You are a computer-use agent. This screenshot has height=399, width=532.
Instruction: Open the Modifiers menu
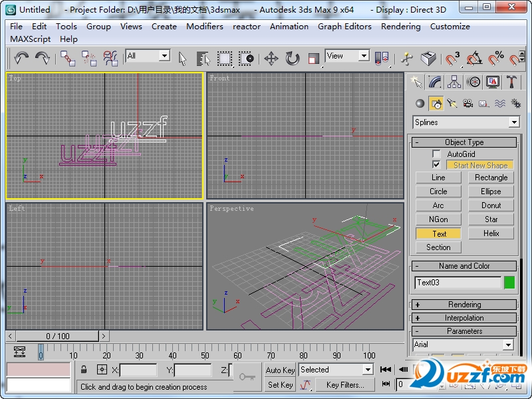[204, 27]
